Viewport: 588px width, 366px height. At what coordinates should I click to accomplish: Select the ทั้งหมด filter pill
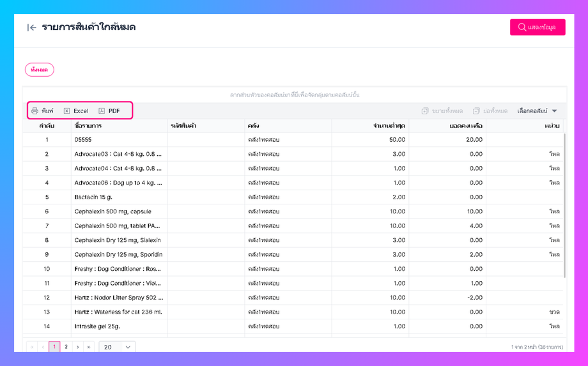point(40,70)
